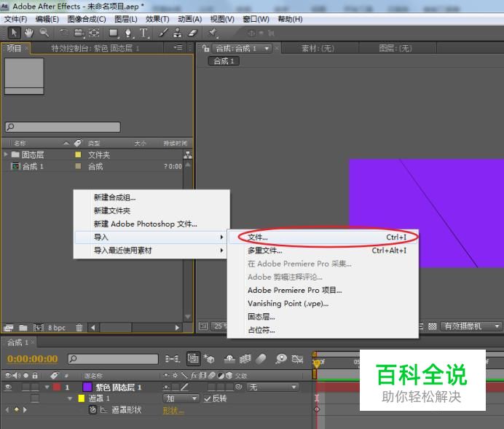
Task: Toggle Draft 3D icon in timeline
Action: (209, 358)
